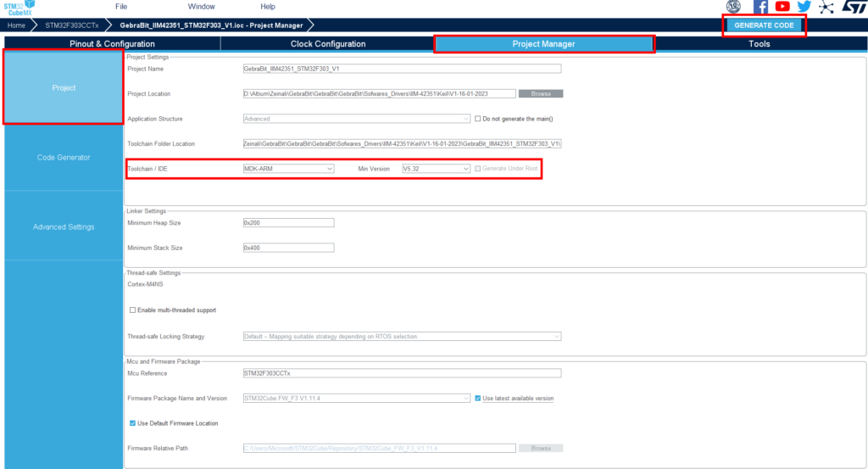Enable multi-threaded support checkbox
The height and width of the screenshot is (469, 868).
coord(132,310)
